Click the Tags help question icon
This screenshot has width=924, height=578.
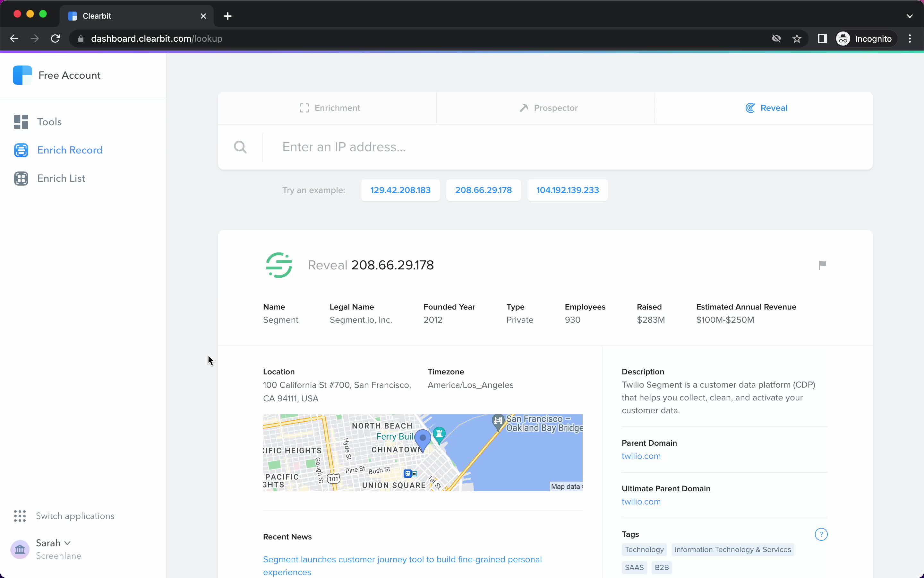pyautogui.click(x=821, y=534)
